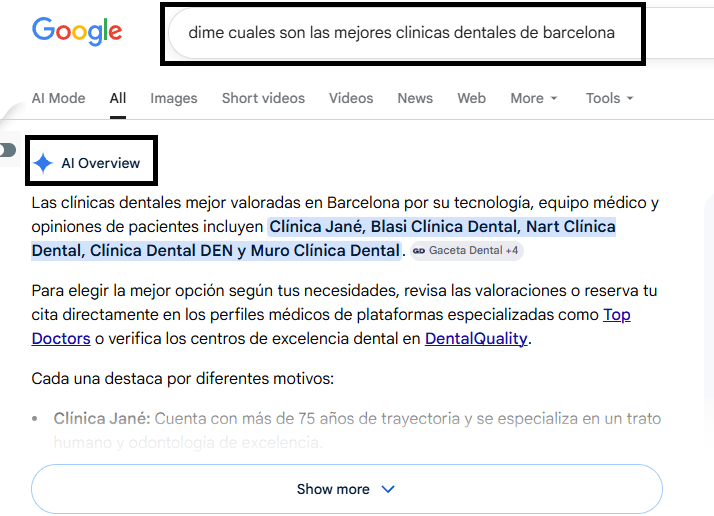Open the News tab
The image size is (714, 516).
415,98
